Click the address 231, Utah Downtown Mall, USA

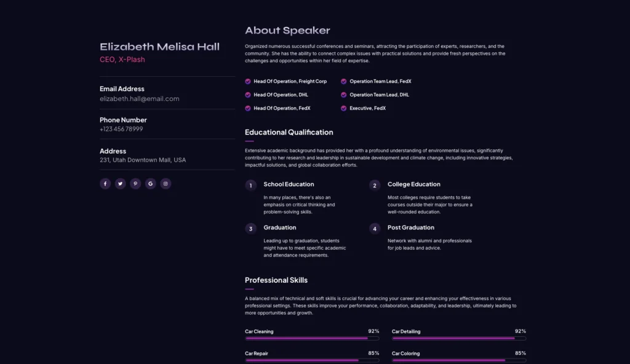(143, 160)
